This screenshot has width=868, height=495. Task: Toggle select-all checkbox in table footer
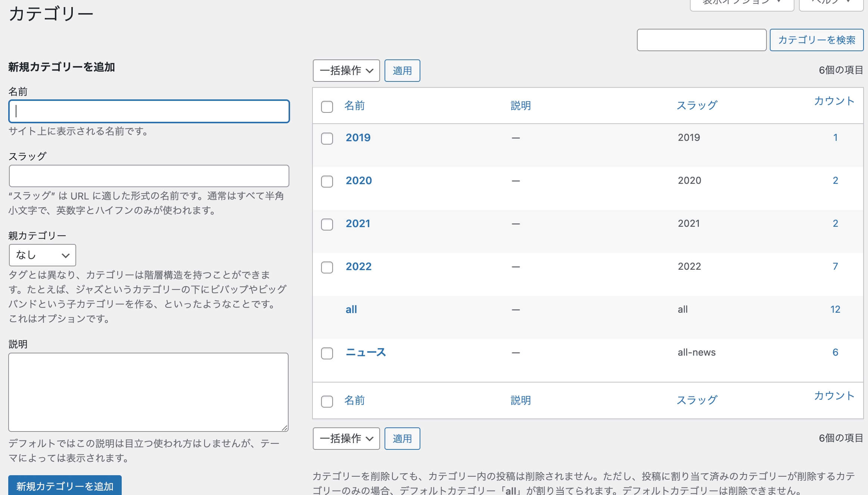(x=327, y=402)
